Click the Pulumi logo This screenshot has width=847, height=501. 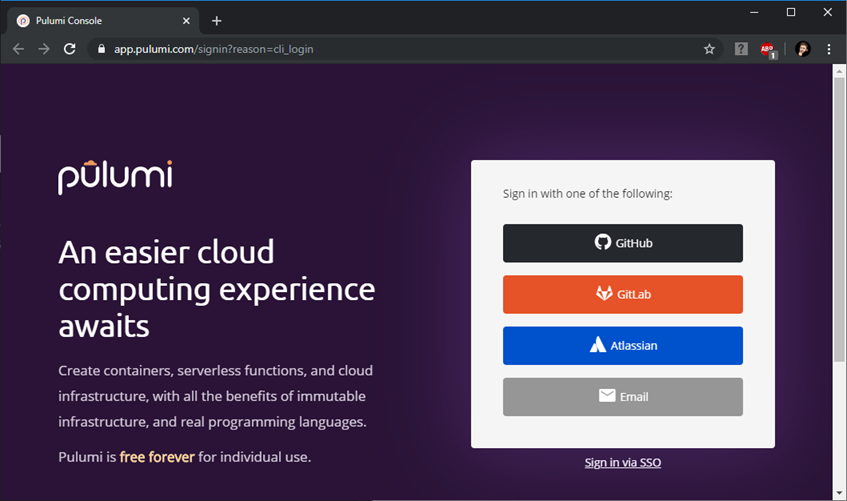coord(115,177)
